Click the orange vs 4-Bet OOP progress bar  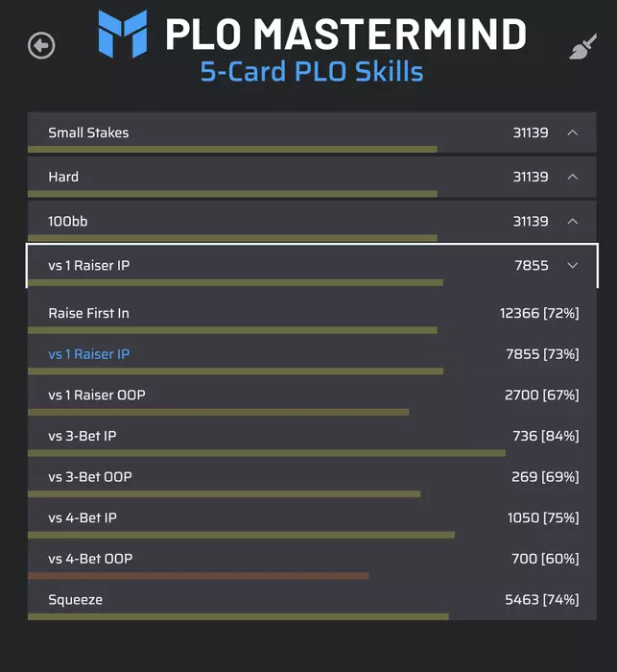pos(198,576)
